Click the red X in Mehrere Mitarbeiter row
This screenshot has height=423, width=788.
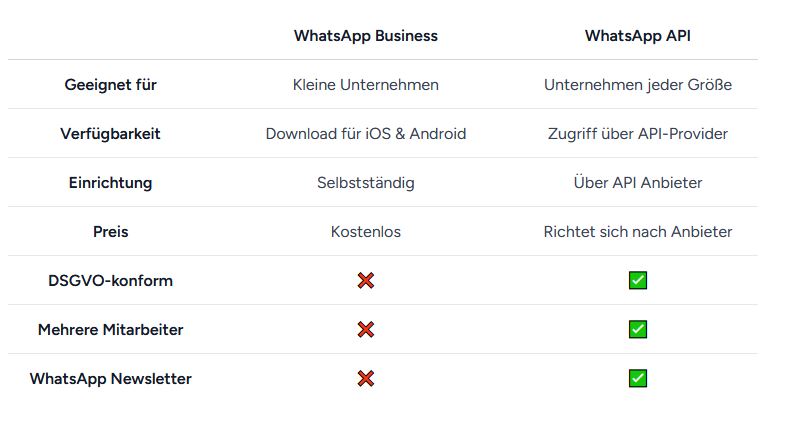pyautogui.click(x=366, y=330)
